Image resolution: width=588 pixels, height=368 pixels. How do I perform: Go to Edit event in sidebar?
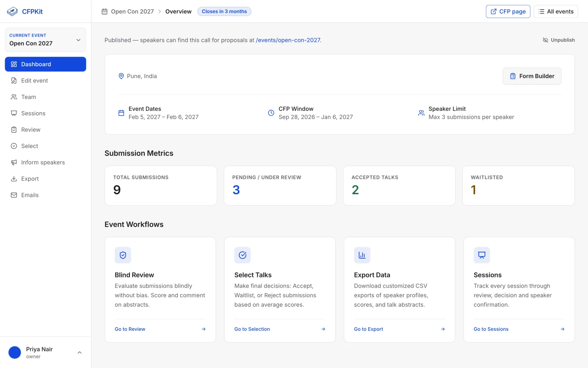[46, 81]
